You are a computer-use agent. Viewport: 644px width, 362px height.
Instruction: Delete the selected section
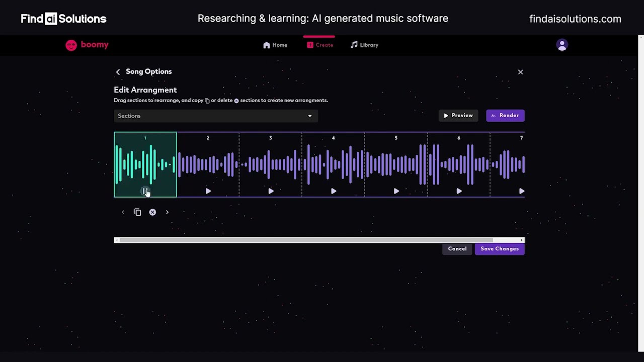point(152,212)
